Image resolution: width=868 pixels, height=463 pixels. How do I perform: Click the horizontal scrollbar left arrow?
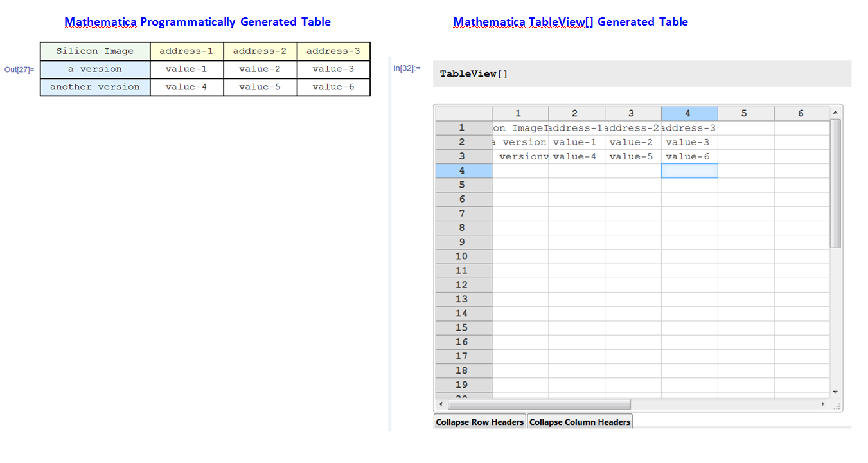pos(441,404)
